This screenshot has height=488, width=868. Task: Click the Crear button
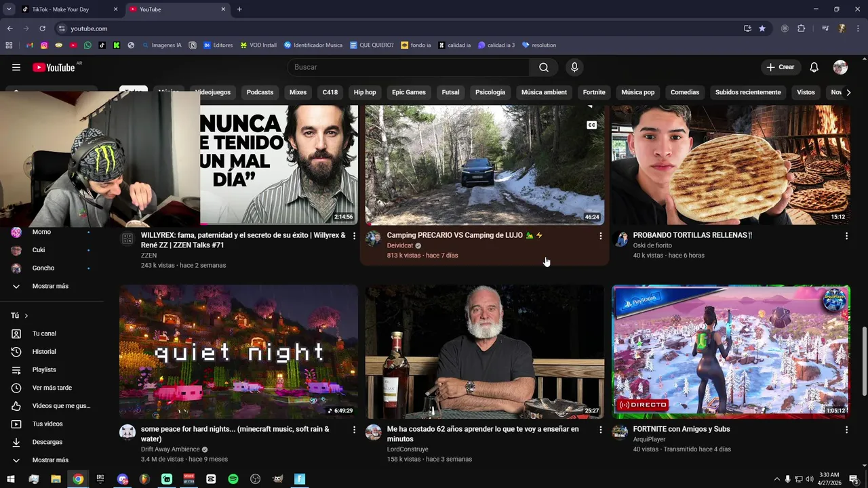pos(780,67)
